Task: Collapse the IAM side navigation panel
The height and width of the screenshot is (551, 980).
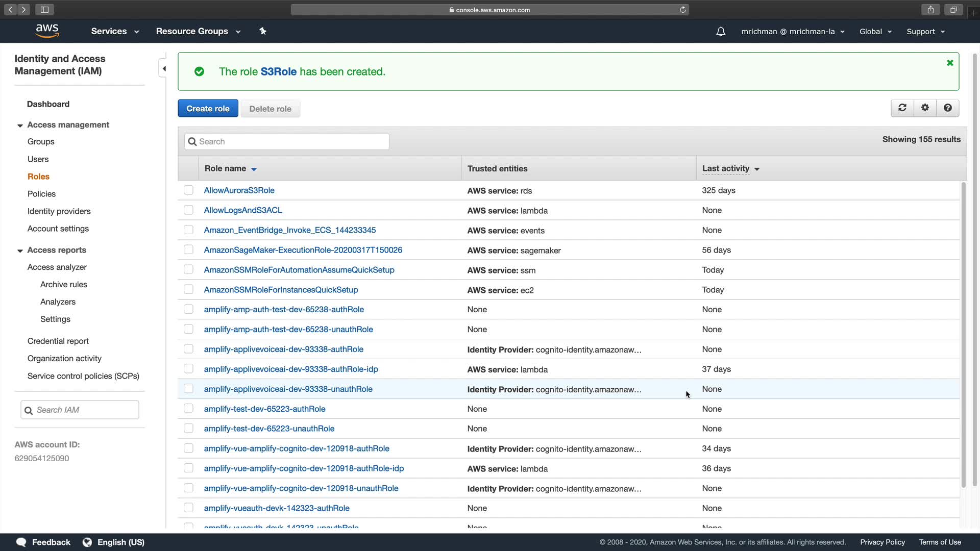Action: pos(164,68)
